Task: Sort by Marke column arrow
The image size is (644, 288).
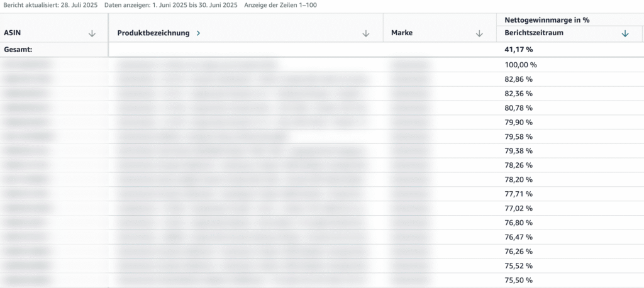Action: coord(479,34)
